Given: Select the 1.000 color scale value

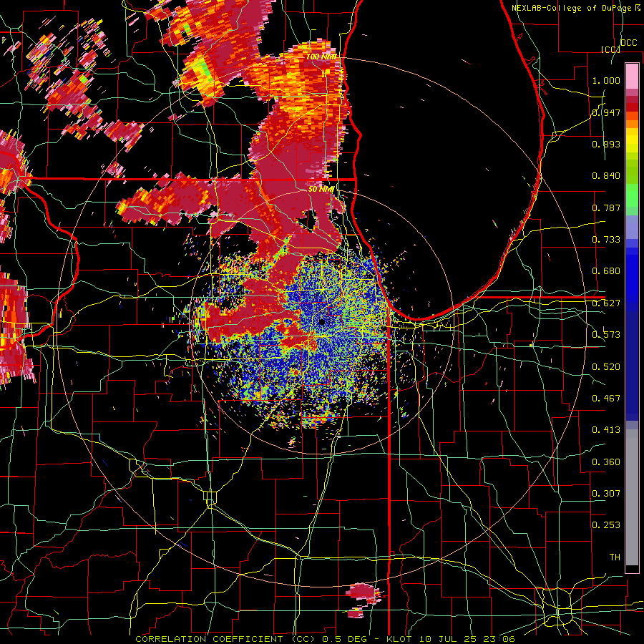Looking at the screenshot, I should click(606, 80).
